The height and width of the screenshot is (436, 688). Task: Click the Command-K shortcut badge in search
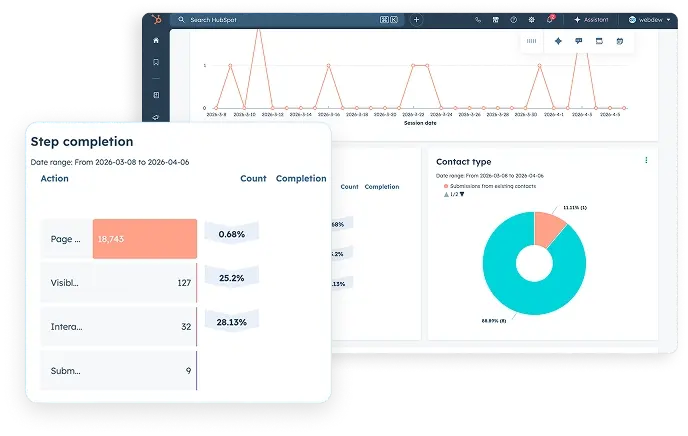click(389, 20)
